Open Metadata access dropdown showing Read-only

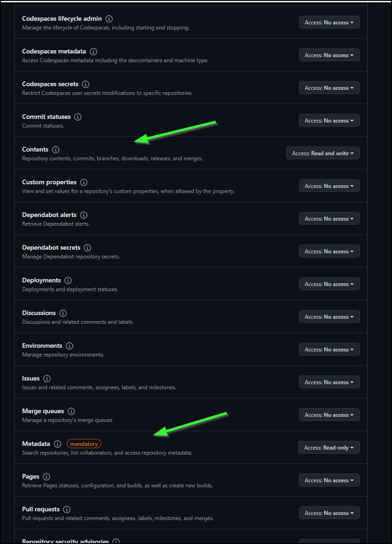[x=329, y=448]
